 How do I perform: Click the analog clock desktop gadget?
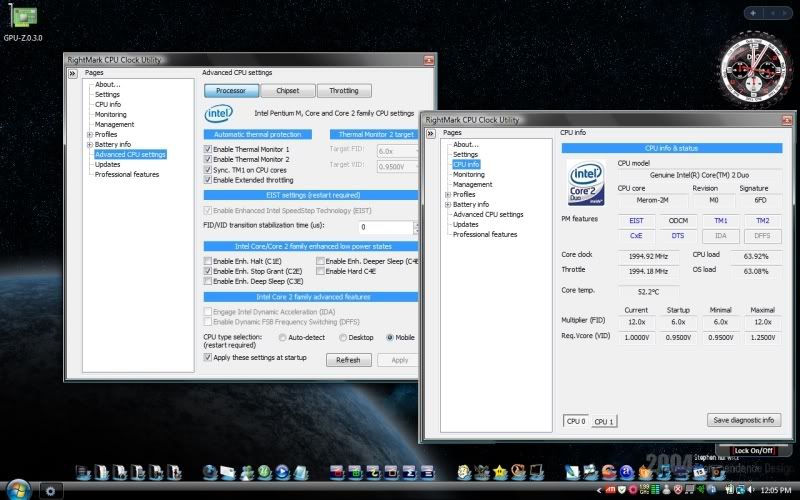click(x=754, y=70)
